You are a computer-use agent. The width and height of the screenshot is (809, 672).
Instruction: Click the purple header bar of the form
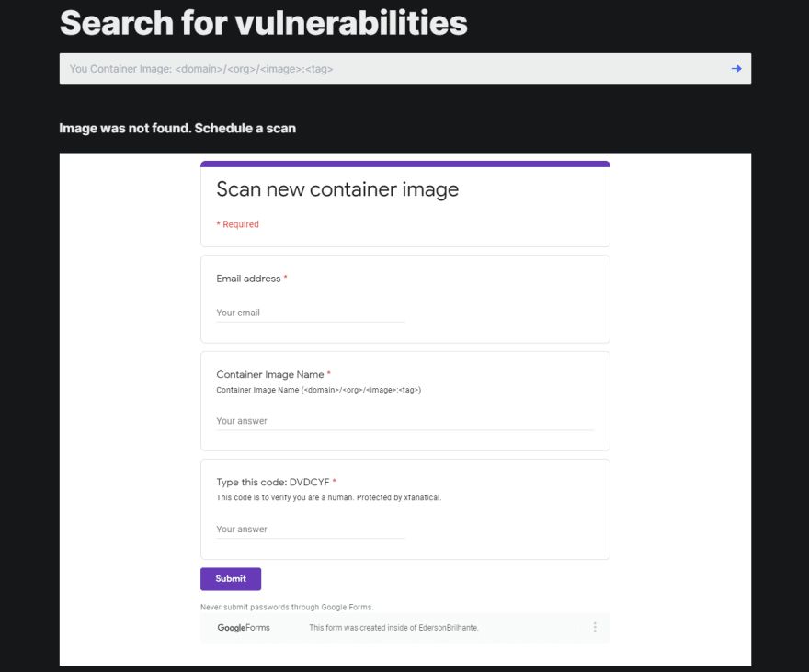point(404,164)
